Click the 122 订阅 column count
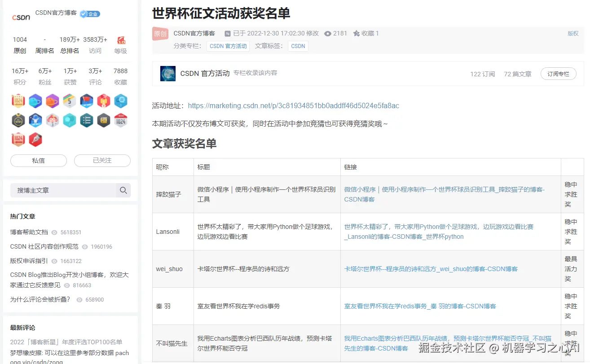Viewport: 590px width, 364px height. coord(483,74)
